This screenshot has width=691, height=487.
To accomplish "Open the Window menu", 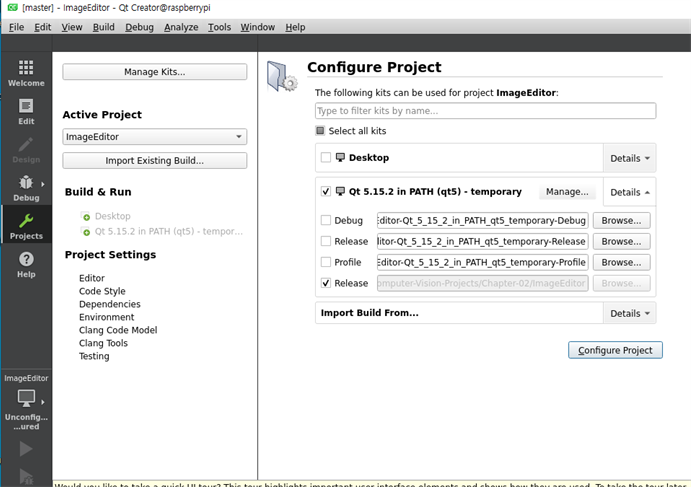I will 257,27.
